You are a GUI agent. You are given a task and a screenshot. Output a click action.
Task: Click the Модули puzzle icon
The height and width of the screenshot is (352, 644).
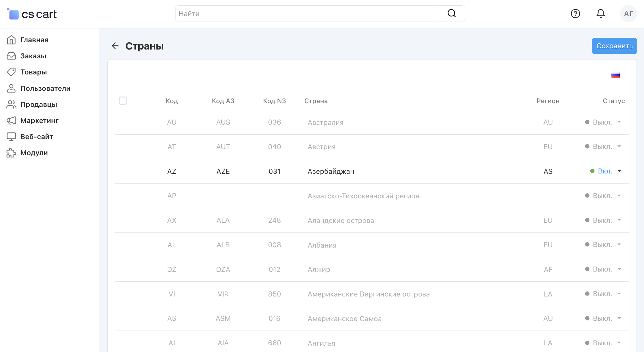tap(11, 153)
